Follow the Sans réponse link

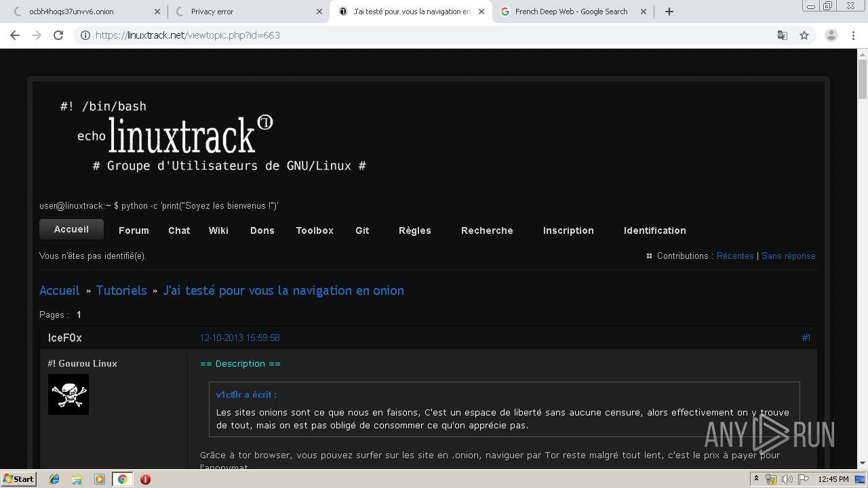[788, 256]
